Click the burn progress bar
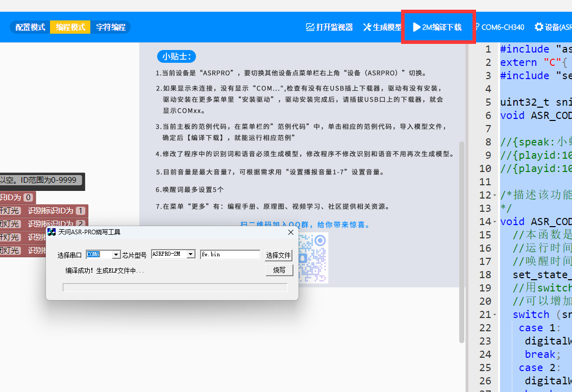The width and height of the screenshot is (572, 392). tap(175, 287)
